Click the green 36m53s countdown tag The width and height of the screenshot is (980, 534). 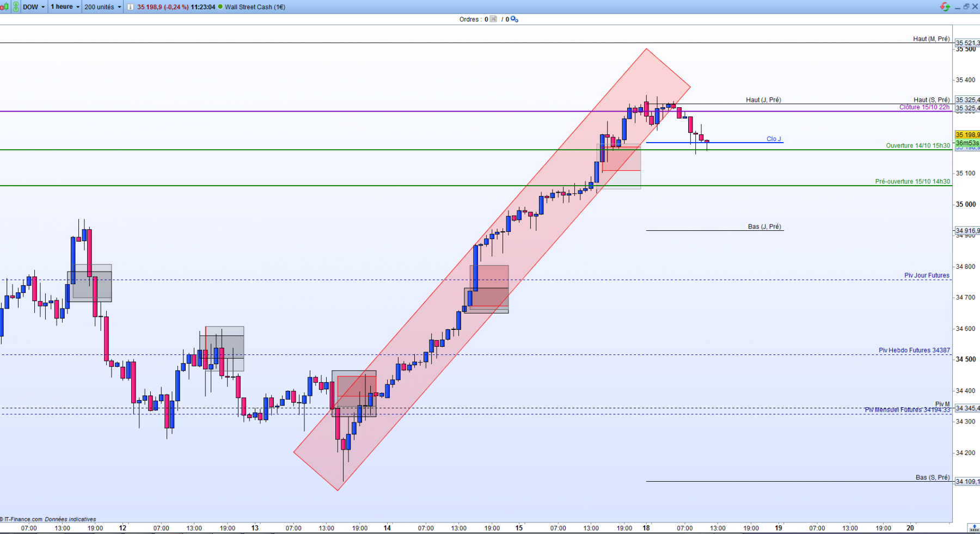[x=967, y=143]
